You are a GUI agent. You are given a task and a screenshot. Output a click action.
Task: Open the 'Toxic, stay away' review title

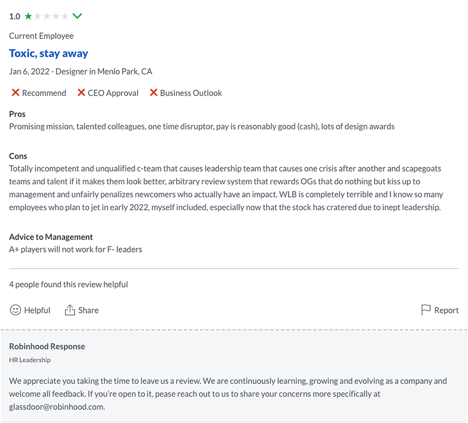tap(49, 53)
